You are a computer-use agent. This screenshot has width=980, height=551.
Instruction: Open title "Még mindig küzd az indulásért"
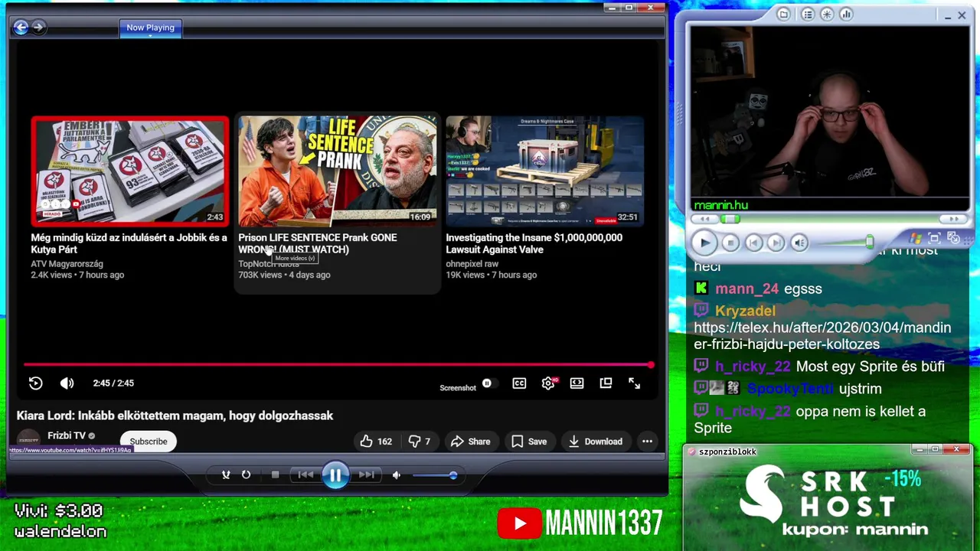(x=129, y=243)
